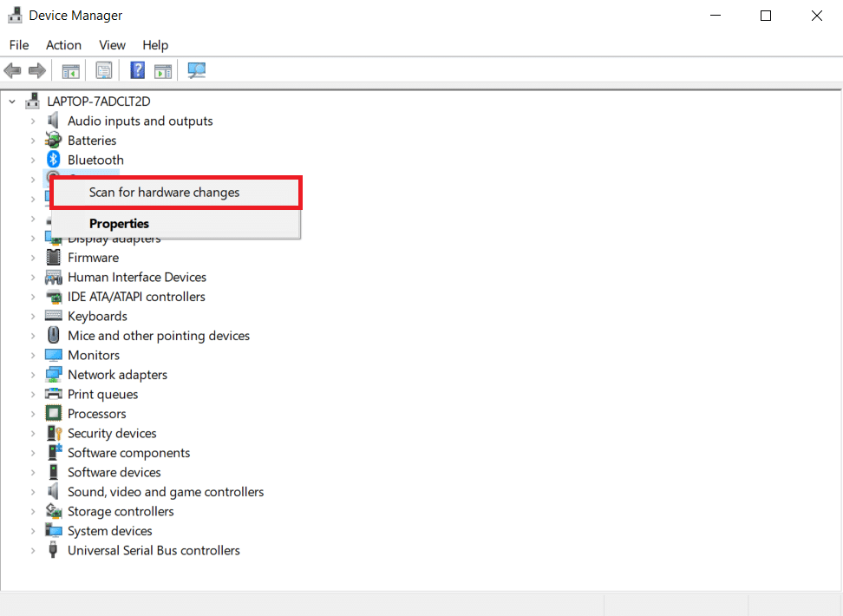
Task: Select the LAPTOP-7ADCLT2D label
Action: coord(98,102)
